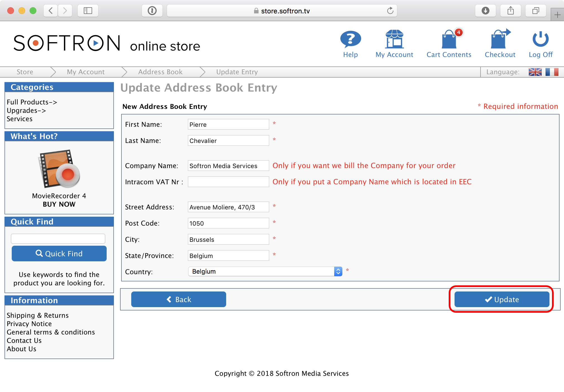The image size is (564, 392).
Task: View Cart Contents shopping bag icon
Action: (x=449, y=39)
